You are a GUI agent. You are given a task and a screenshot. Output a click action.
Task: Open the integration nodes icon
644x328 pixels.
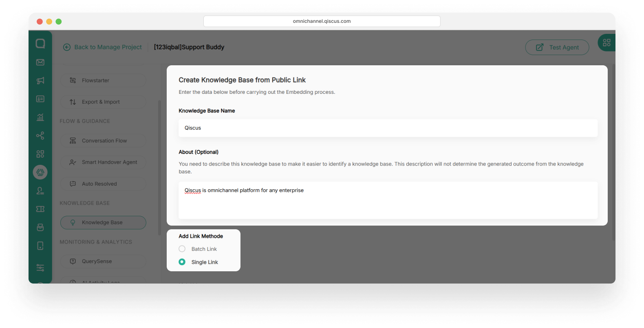point(40,135)
